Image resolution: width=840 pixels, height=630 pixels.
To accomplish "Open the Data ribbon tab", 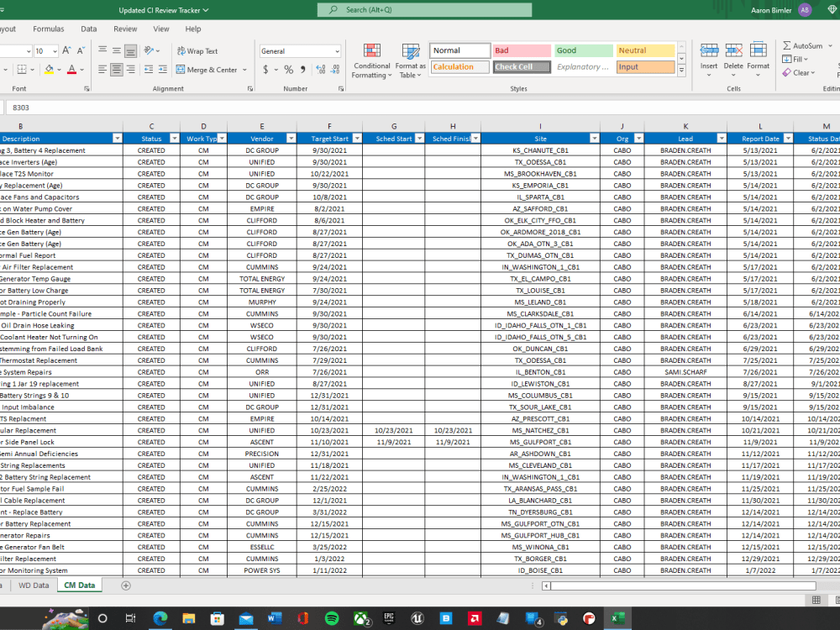I will coord(87,28).
